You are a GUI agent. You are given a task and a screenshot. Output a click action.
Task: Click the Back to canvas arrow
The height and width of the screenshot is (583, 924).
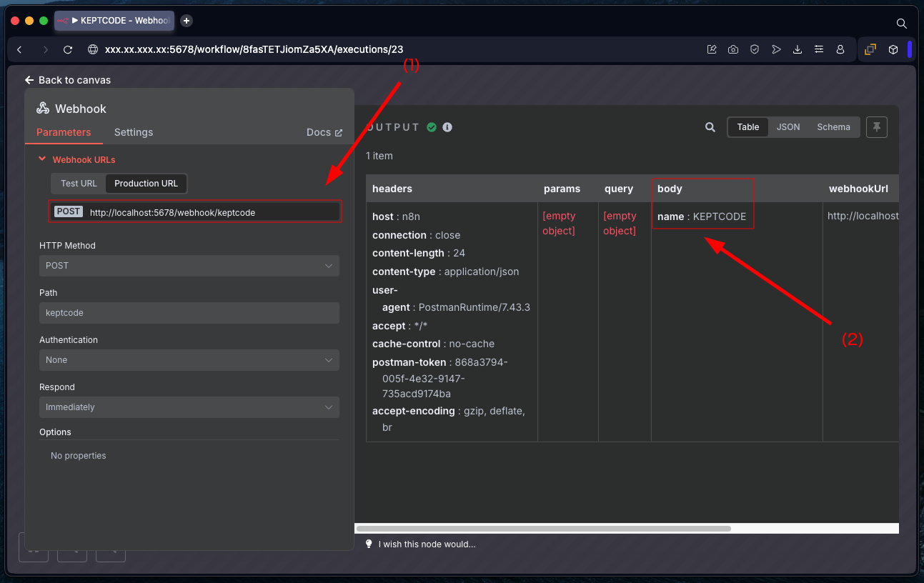tap(29, 80)
